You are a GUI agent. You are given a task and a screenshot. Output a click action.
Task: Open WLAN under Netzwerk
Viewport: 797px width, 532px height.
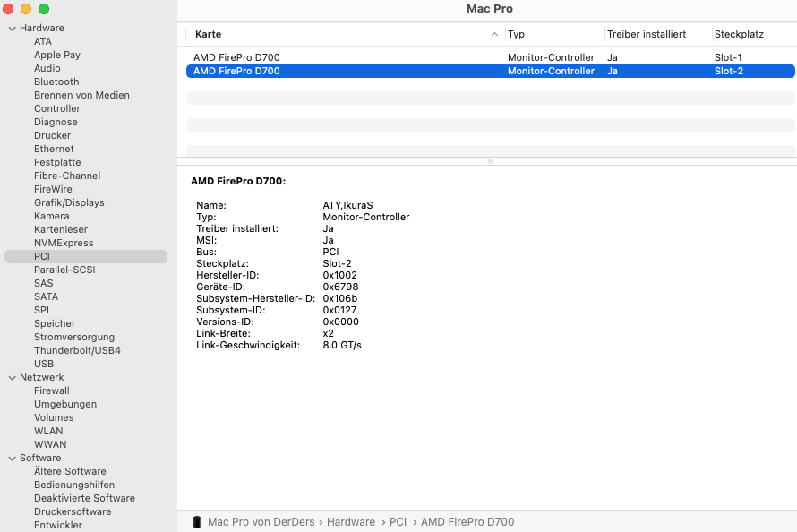pos(48,431)
